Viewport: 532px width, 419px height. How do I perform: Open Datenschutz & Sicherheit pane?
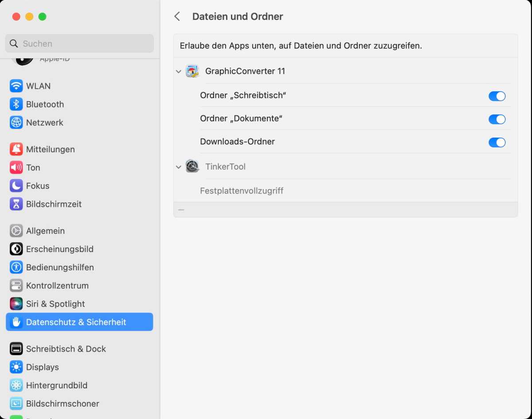coord(79,322)
